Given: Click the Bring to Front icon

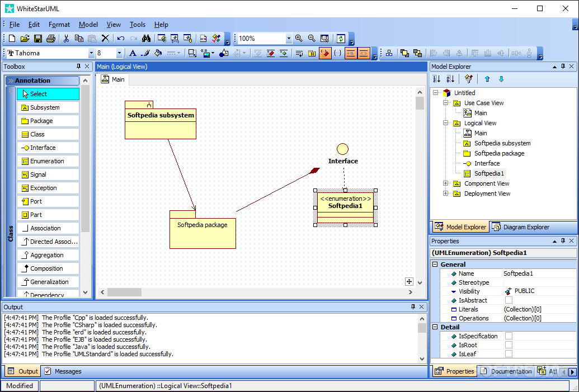Looking at the screenshot, I should click(x=404, y=53).
